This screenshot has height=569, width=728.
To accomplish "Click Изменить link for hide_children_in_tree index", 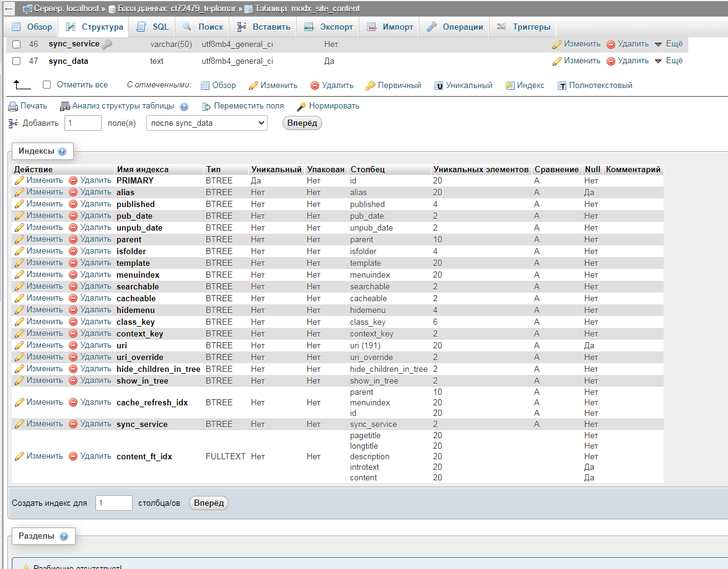I will (45, 368).
